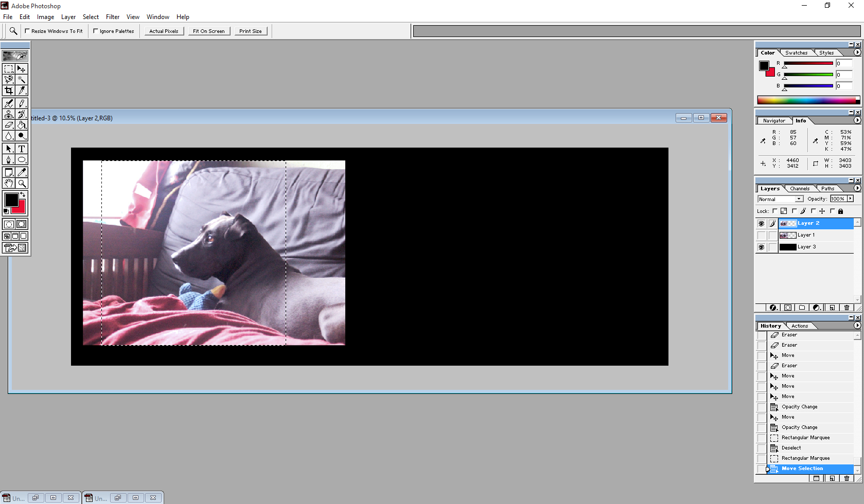Screen dimensions: 864x504
Task: Choose the Pen tool
Action: point(9,159)
